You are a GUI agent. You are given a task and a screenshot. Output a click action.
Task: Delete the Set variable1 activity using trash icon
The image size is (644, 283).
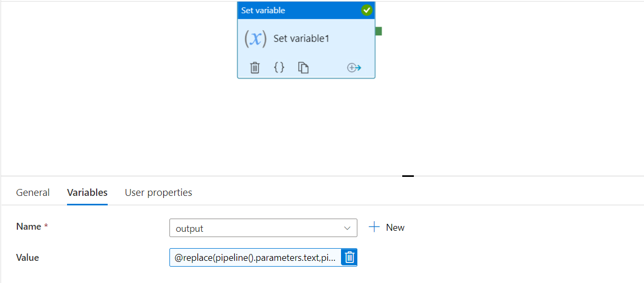255,68
